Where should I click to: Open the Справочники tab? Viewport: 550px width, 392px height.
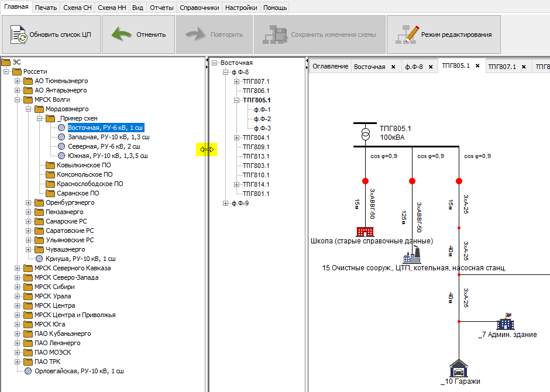click(200, 8)
